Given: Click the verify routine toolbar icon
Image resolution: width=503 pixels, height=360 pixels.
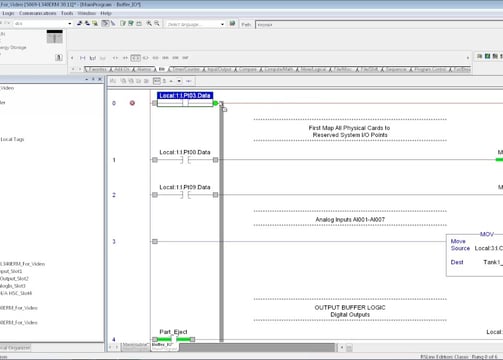Looking at the screenshot, I should tap(123, 23).
